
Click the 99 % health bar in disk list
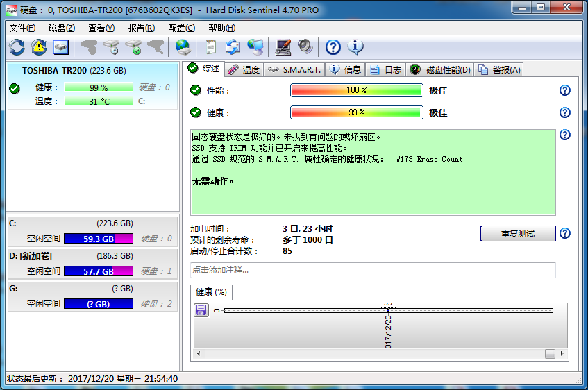tap(99, 87)
